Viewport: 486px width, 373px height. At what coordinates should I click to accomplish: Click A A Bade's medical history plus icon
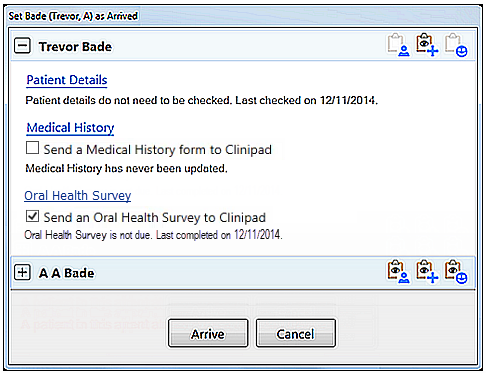click(x=427, y=272)
